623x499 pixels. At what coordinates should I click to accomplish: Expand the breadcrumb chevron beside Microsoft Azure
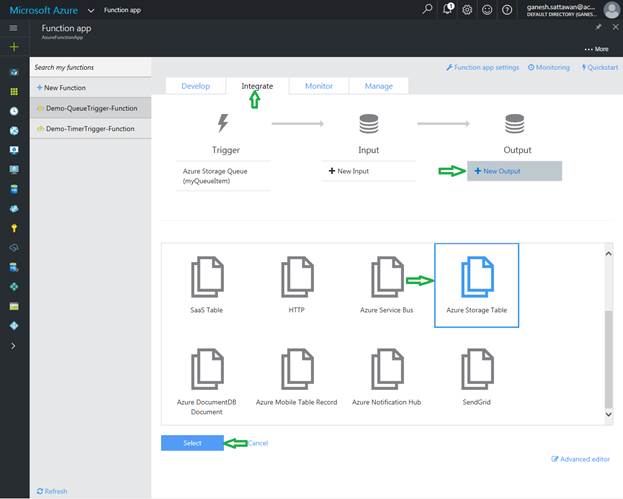[x=92, y=10]
